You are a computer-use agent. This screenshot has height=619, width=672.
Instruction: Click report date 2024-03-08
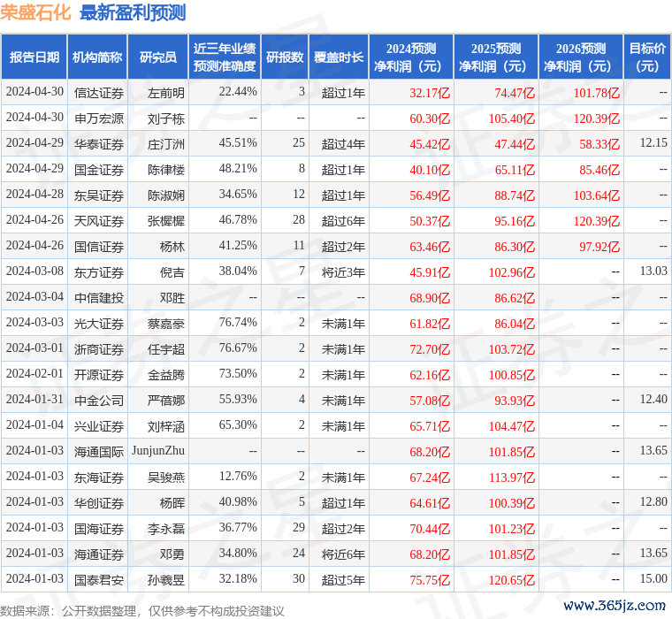point(34,271)
